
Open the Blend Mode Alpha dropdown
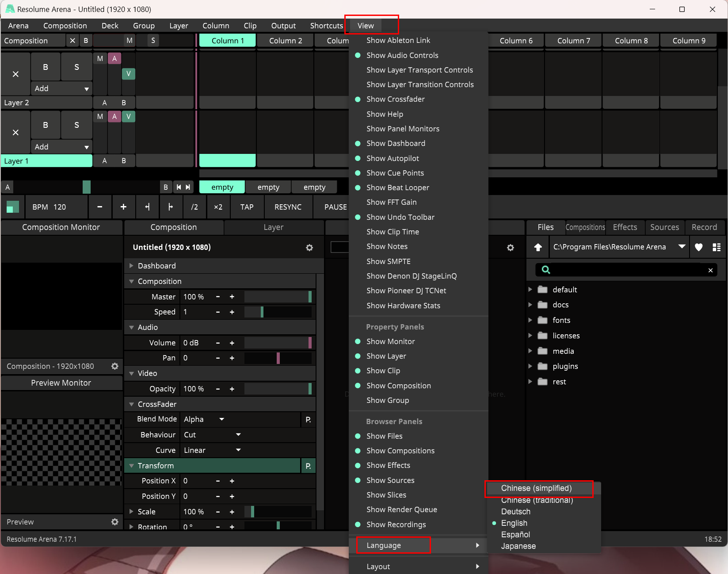click(x=204, y=419)
